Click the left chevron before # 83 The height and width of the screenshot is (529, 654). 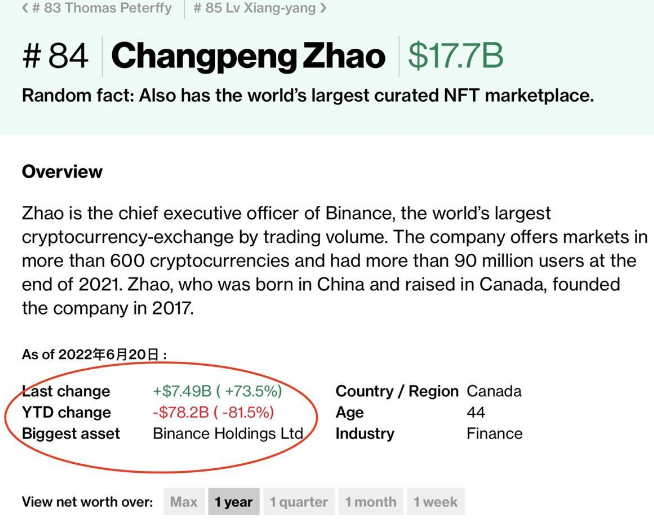point(25,8)
